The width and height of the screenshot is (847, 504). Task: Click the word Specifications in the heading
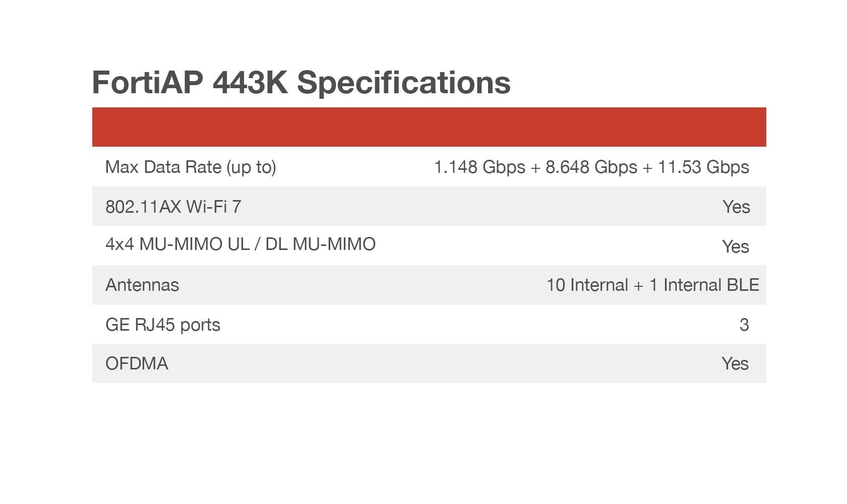tap(403, 82)
